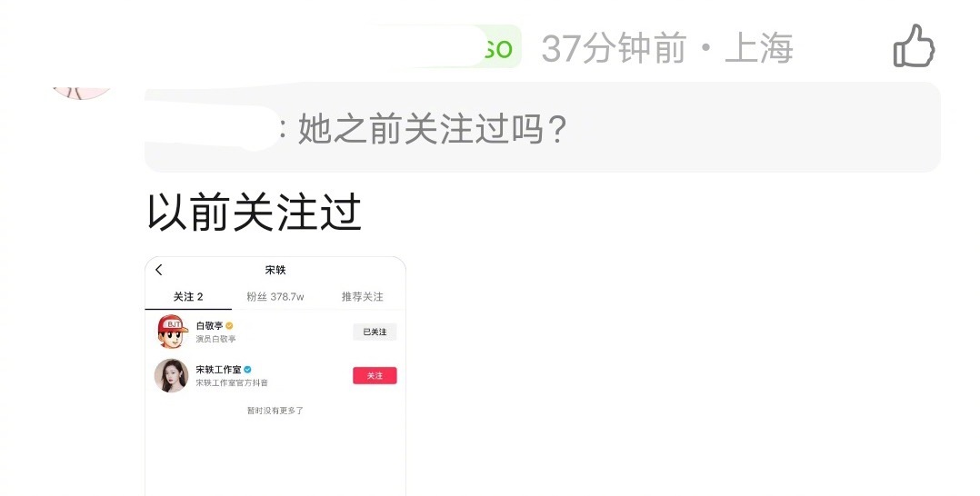The height and width of the screenshot is (496, 980).
Task: Unfollow 白敬亭 via the 已关注 button
Action: pyautogui.click(x=375, y=332)
